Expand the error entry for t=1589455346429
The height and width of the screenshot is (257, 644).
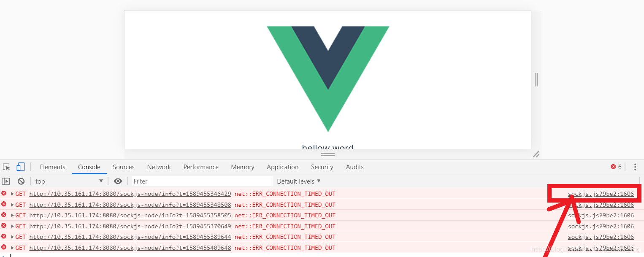[12, 194]
